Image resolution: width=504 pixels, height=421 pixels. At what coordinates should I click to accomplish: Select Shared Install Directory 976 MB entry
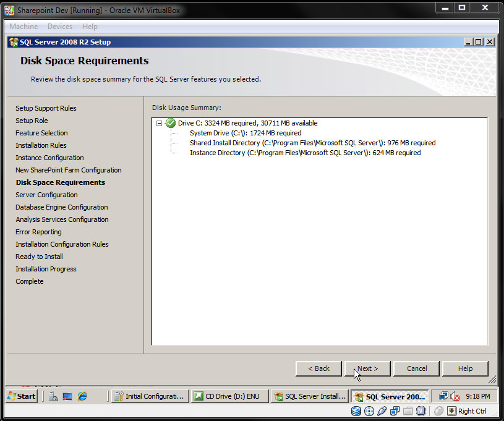tap(313, 143)
